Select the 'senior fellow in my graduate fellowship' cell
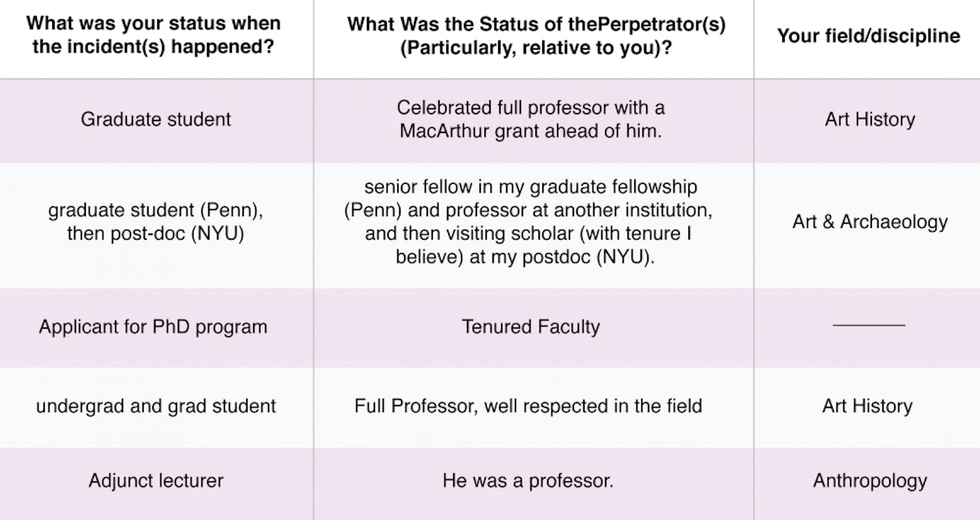980x520 pixels. click(x=528, y=222)
